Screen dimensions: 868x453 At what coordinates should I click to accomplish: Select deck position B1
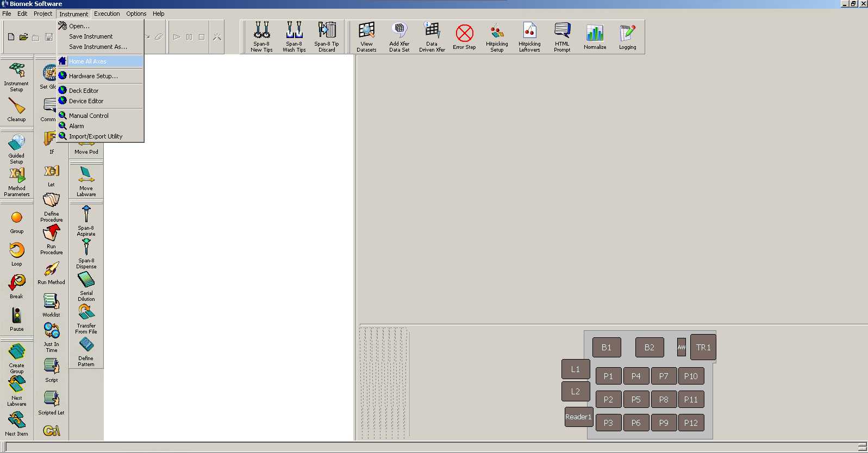click(607, 348)
